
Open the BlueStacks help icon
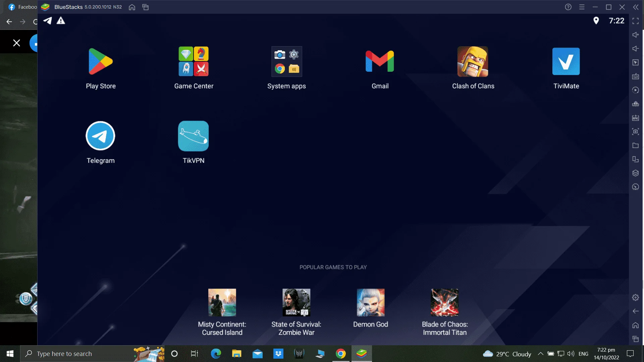tap(568, 7)
